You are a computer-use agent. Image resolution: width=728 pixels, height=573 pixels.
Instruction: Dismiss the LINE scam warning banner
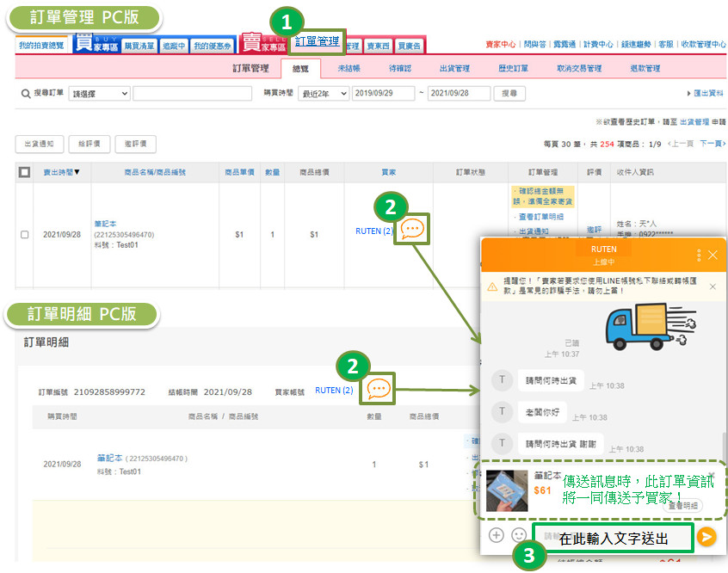coord(713,286)
